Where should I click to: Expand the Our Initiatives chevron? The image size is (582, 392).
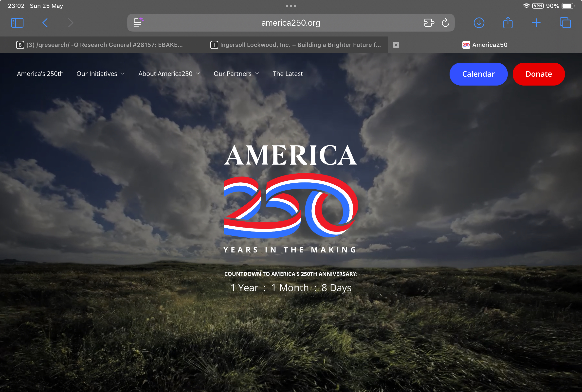(123, 74)
